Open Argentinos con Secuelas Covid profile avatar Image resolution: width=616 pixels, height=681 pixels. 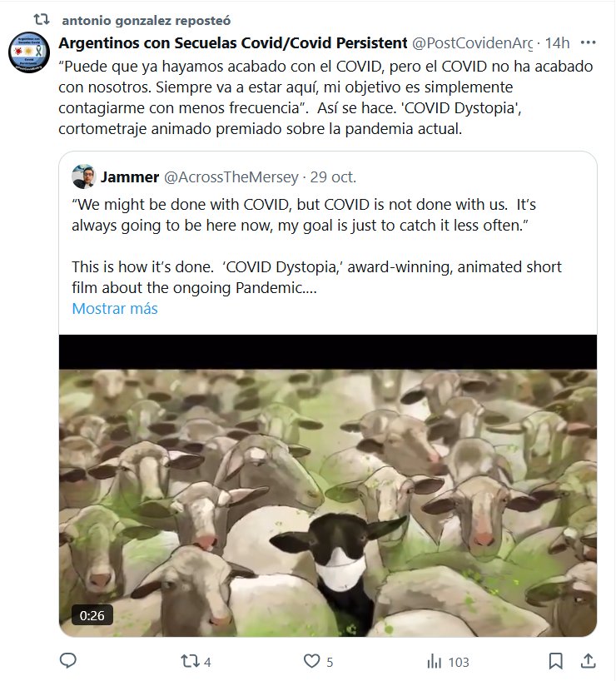click(x=28, y=53)
